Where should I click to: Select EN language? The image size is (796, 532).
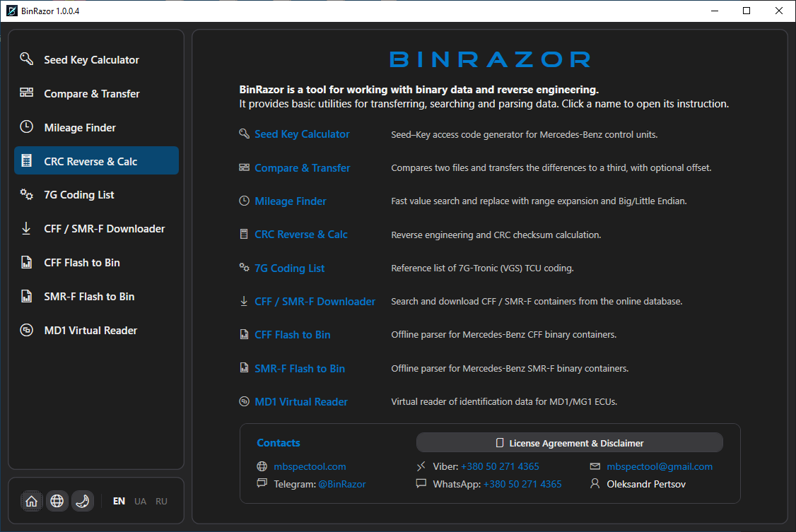point(119,501)
